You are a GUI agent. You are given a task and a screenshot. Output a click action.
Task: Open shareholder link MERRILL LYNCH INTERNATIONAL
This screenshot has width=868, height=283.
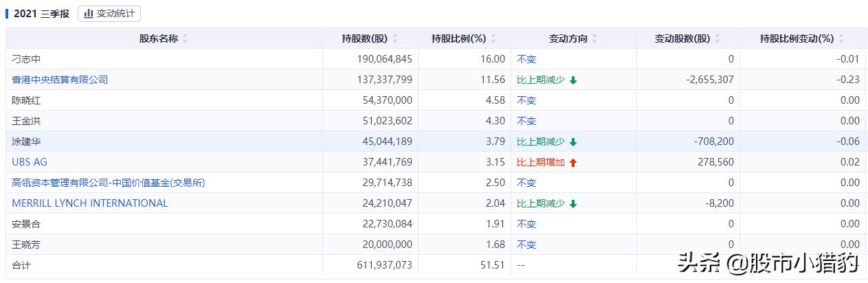[90, 203]
